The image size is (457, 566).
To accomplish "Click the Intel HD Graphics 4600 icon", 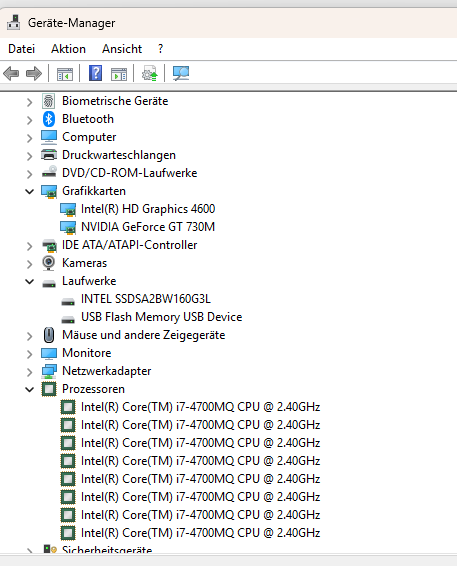I will click(x=68, y=209).
